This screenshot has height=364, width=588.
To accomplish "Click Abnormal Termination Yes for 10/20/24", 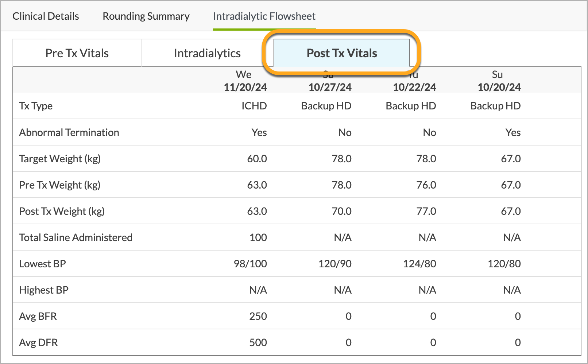I will click(513, 132).
